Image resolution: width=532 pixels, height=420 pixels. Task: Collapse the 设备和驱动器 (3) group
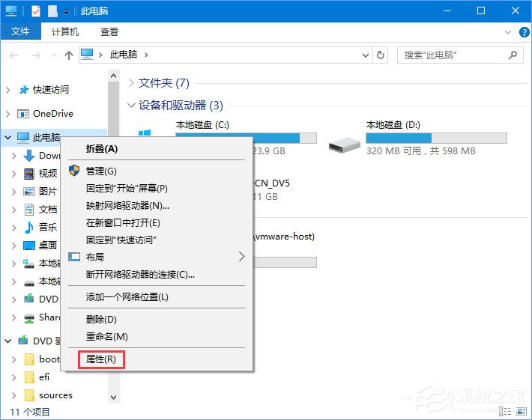click(131, 106)
